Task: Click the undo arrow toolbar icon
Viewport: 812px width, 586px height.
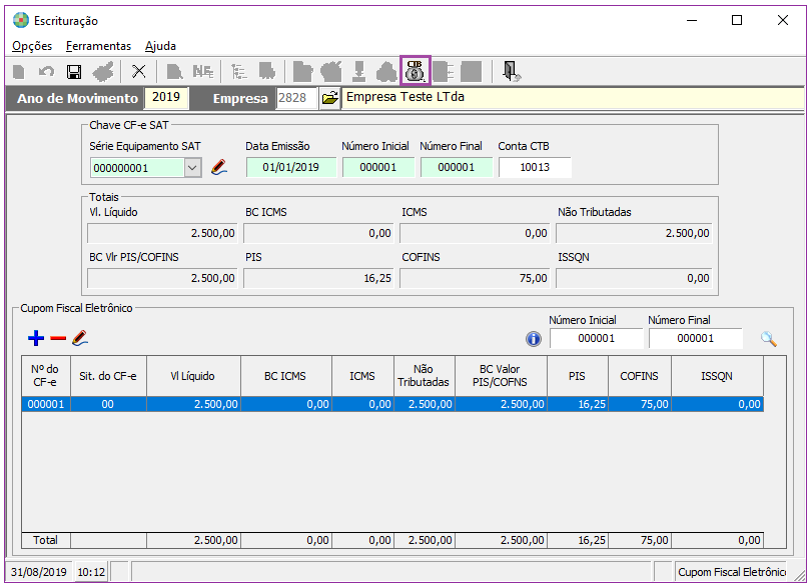Action: [47, 71]
